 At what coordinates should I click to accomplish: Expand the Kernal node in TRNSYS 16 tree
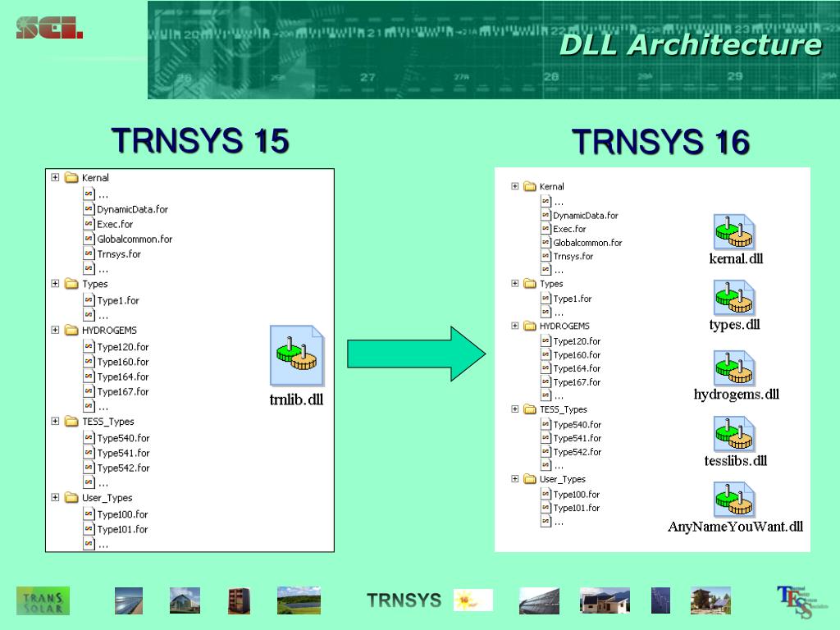pyautogui.click(x=515, y=186)
